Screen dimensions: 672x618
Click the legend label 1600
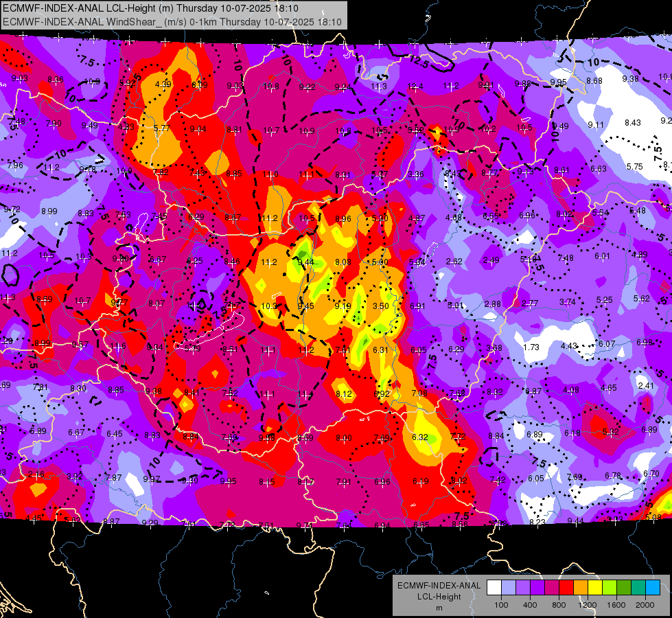click(x=616, y=605)
